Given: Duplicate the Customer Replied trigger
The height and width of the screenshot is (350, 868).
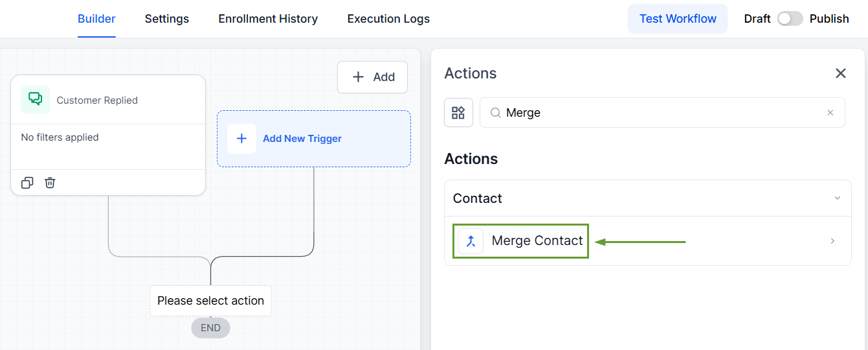Looking at the screenshot, I should click(27, 183).
